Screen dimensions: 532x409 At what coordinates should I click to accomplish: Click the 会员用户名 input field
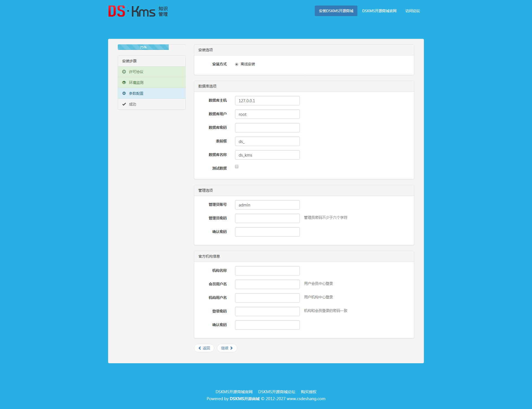pyautogui.click(x=267, y=284)
